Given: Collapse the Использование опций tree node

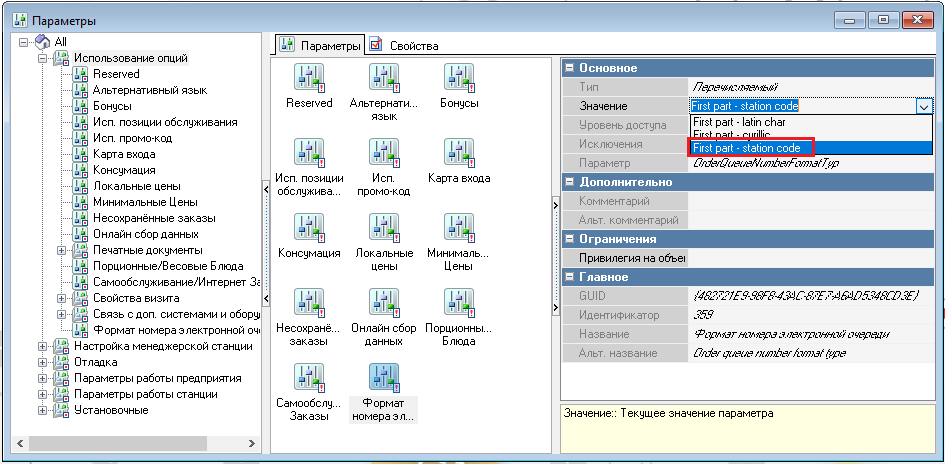Looking at the screenshot, I should point(43,58).
